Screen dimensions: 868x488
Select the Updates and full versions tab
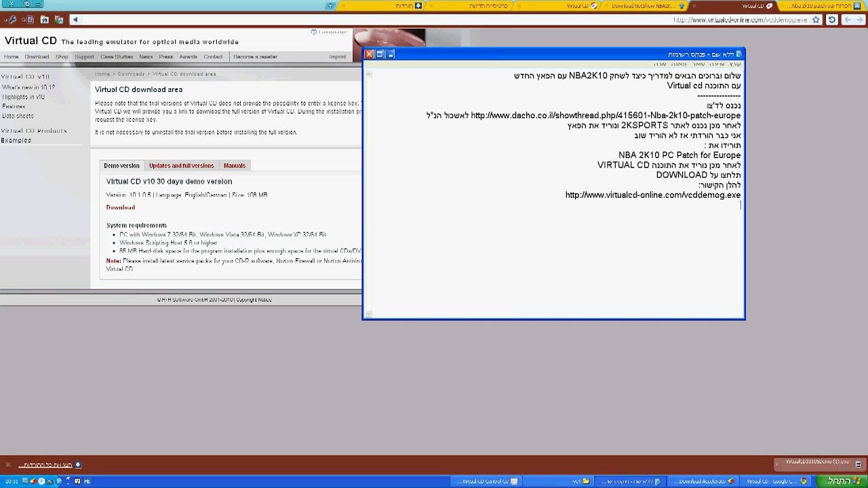click(x=181, y=165)
